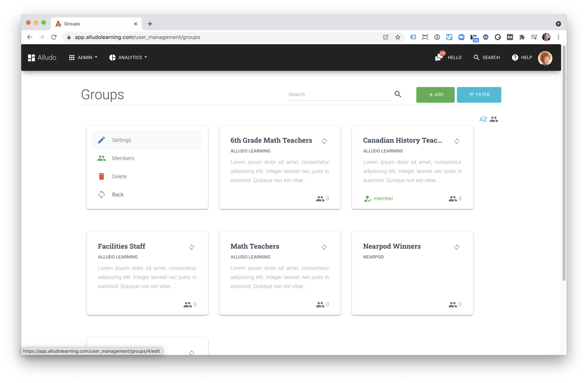Sort groups by member count icon
This screenshot has height=383, width=588.
coord(494,119)
